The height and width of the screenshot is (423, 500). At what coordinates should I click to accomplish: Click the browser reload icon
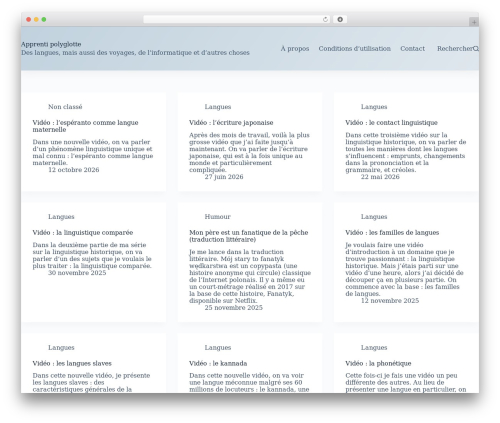325,20
